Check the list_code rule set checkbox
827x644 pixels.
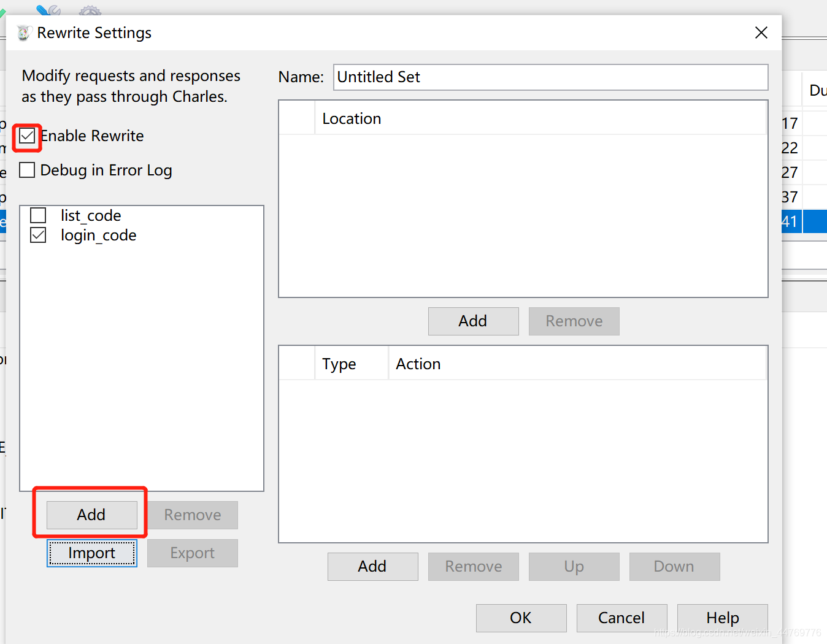pos(38,215)
